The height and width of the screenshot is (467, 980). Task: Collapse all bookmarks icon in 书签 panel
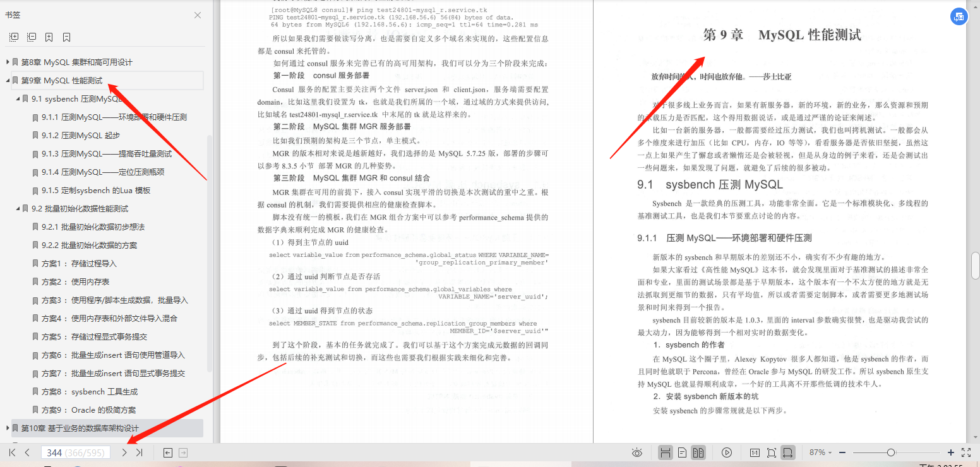(32, 37)
